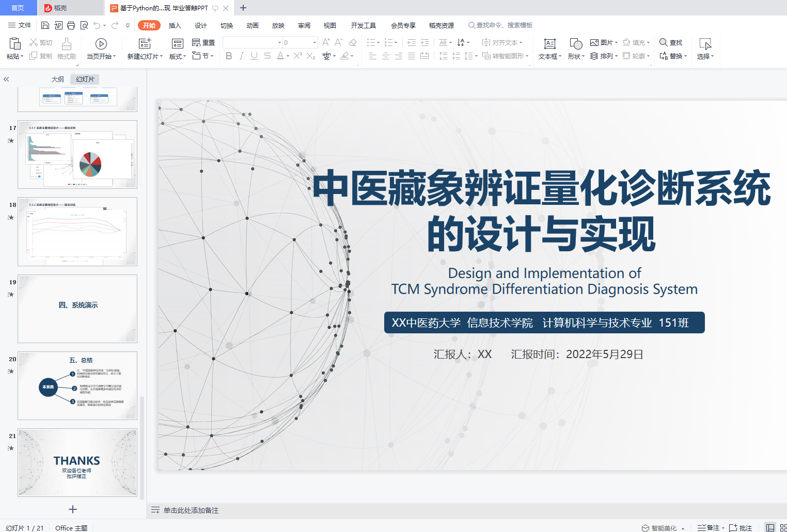The image size is (787, 532).
Task: Click the animation star under slide 17
Action: pyautogui.click(x=11, y=140)
